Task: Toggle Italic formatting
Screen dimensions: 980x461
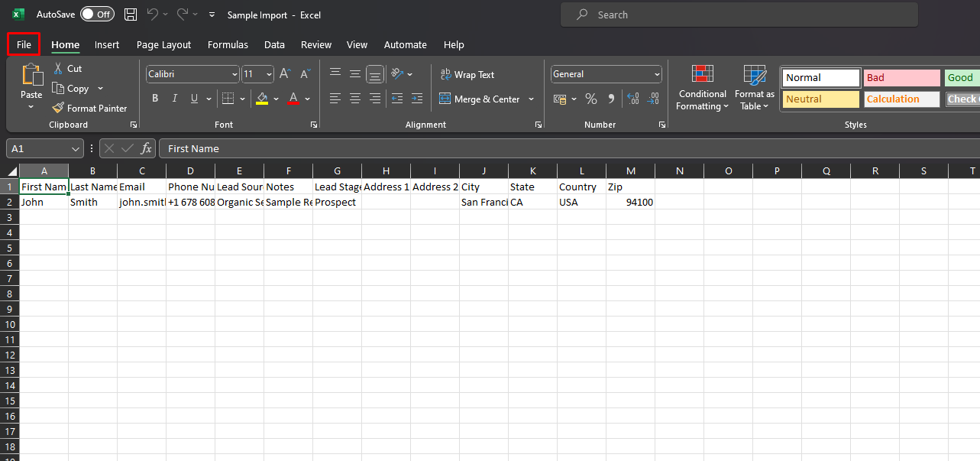Action: pos(175,99)
